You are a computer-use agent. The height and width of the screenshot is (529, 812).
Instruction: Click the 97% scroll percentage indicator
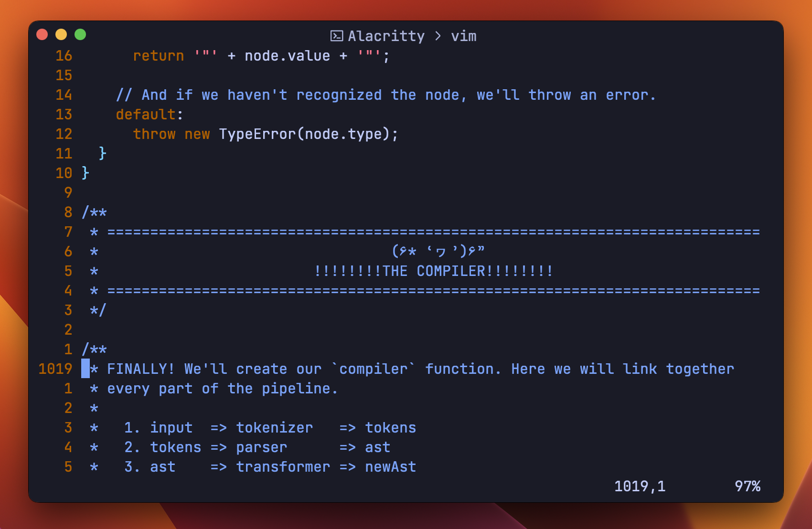point(747,486)
